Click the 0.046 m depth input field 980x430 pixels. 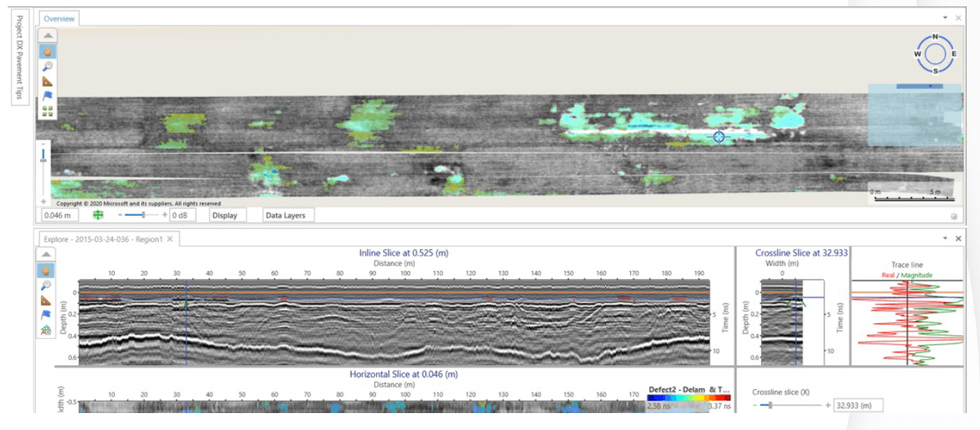(60, 216)
